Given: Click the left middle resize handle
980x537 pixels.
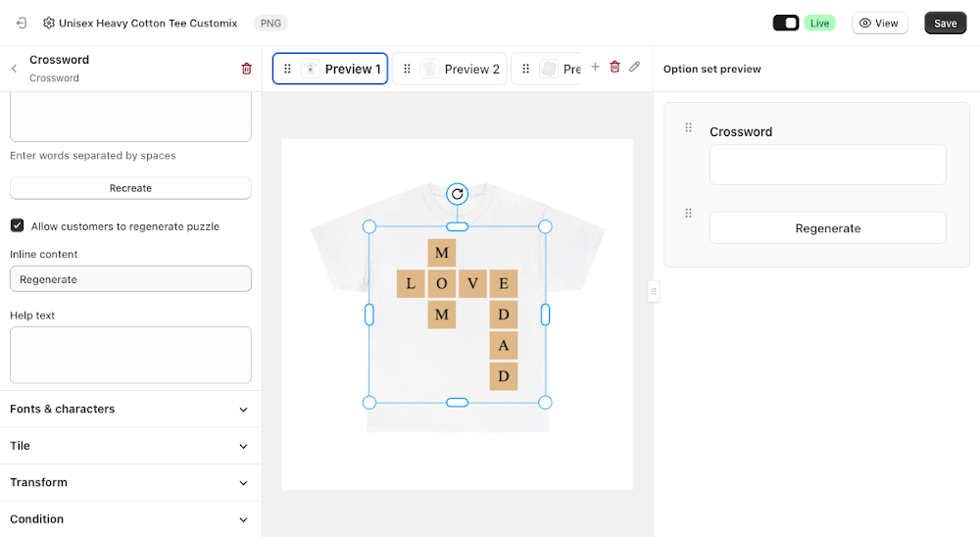Looking at the screenshot, I should pos(369,315).
